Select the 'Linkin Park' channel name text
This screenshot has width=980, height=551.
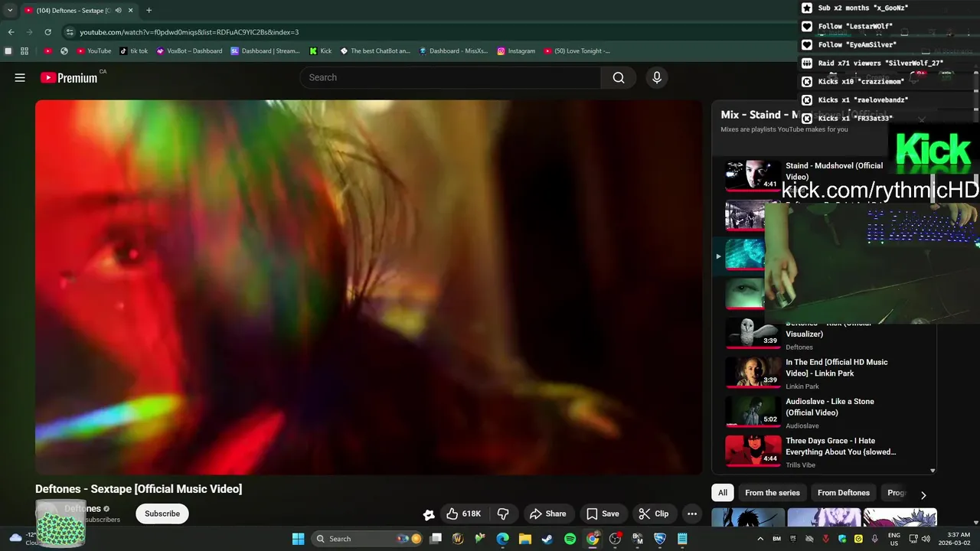click(802, 386)
